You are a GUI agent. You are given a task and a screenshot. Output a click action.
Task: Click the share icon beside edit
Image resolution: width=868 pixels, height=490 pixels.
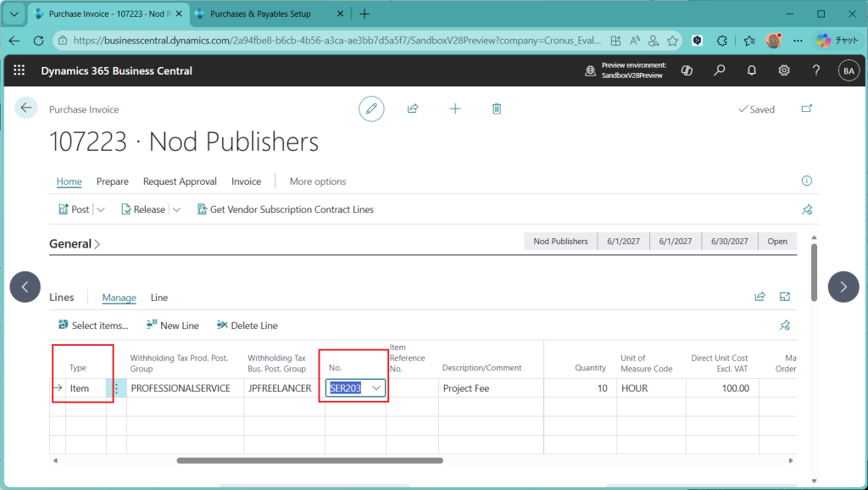pyautogui.click(x=413, y=109)
